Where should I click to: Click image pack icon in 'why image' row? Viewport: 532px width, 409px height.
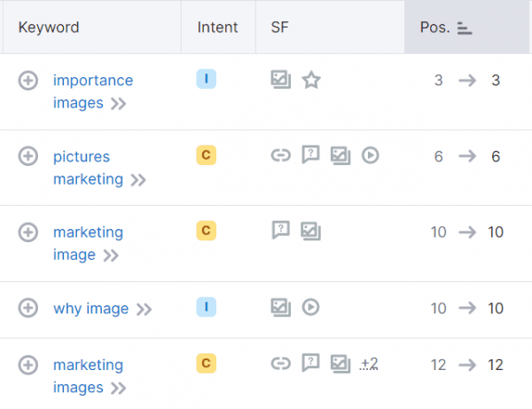281,307
